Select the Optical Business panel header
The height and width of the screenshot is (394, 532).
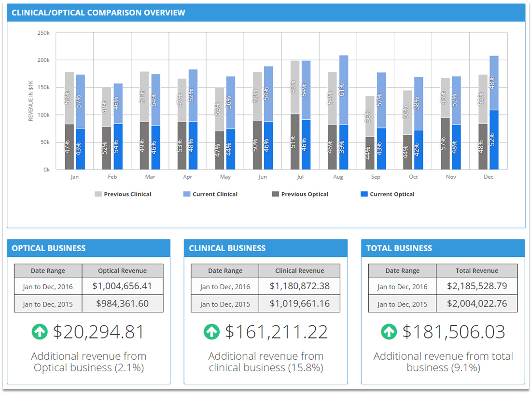click(x=49, y=248)
